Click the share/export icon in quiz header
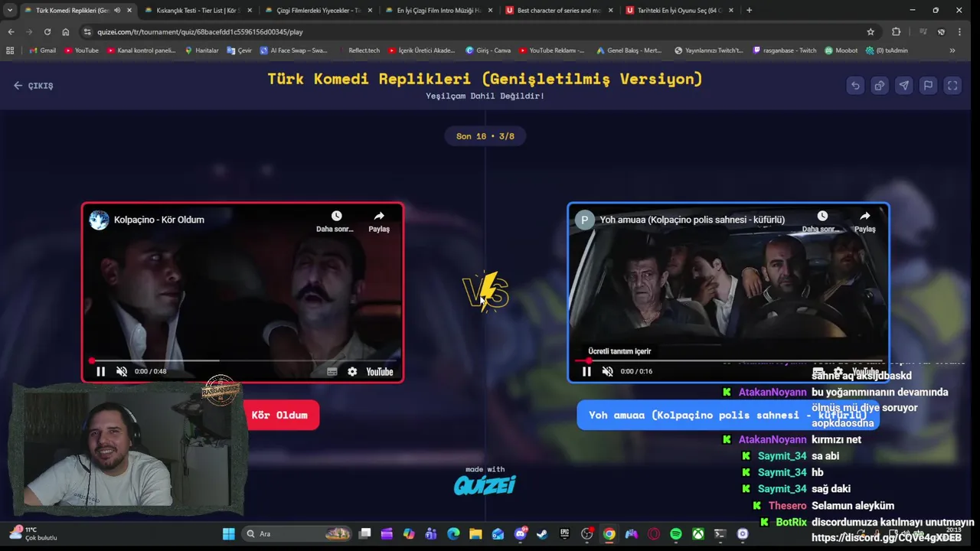Screen dimensions: 980x551 tap(880, 86)
